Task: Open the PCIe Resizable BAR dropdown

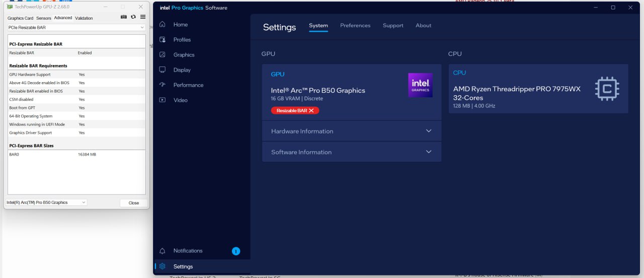Action: point(76,28)
